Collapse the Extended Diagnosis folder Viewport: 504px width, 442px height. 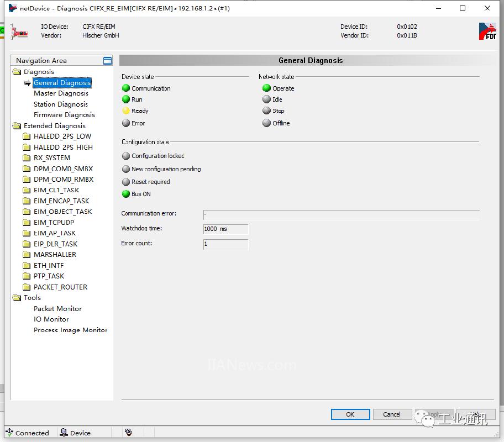[17, 126]
